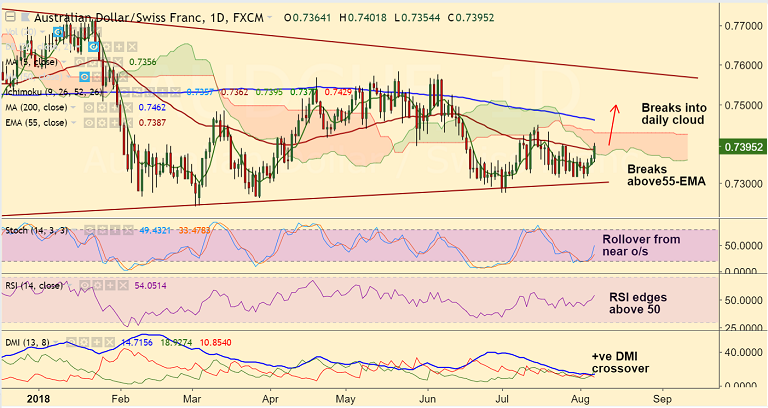Screen dimensions: 768x408
Task: Open the Vol (20) dropdown arrow
Action: [43, 32]
